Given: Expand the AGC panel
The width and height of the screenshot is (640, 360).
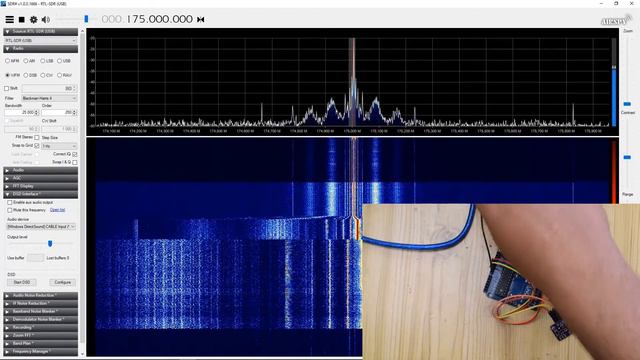Looking at the screenshot, I should [x=40, y=178].
